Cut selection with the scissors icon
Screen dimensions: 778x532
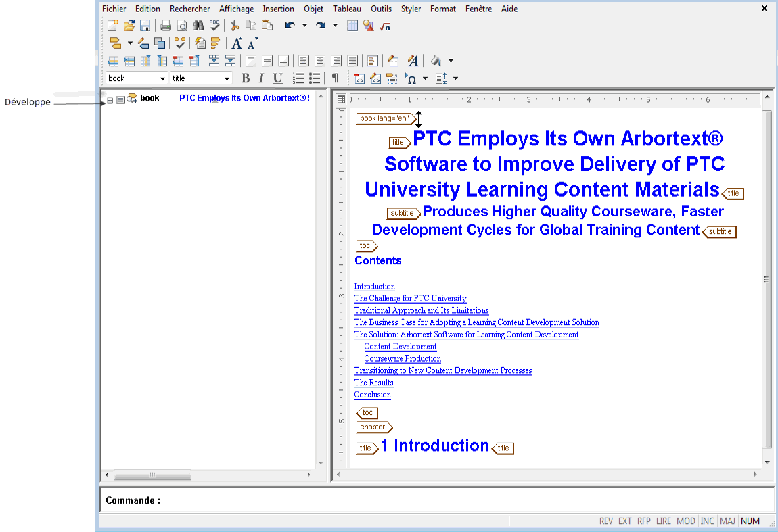235,25
